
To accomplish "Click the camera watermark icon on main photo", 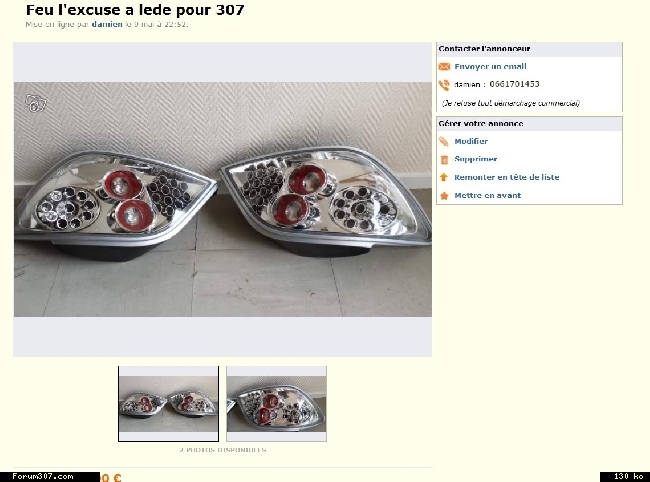I will (x=36, y=103).
